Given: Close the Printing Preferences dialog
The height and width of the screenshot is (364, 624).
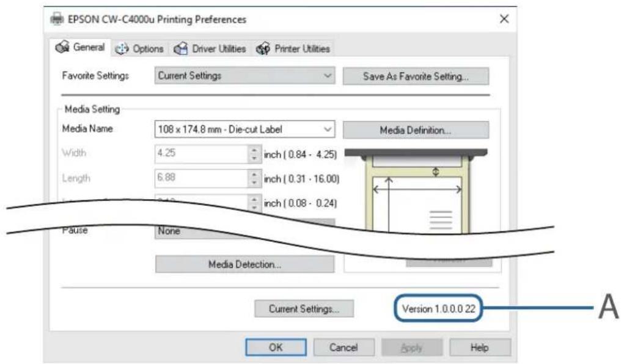Looking at the screenshot, I should pyautogui.click(x=504, y=19).
